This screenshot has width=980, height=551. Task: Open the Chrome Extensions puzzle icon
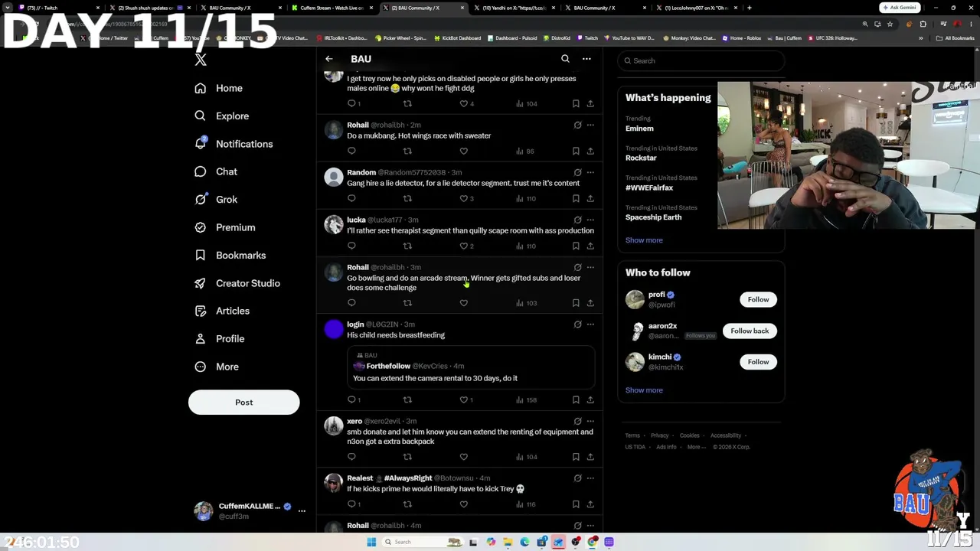[923, 24]
